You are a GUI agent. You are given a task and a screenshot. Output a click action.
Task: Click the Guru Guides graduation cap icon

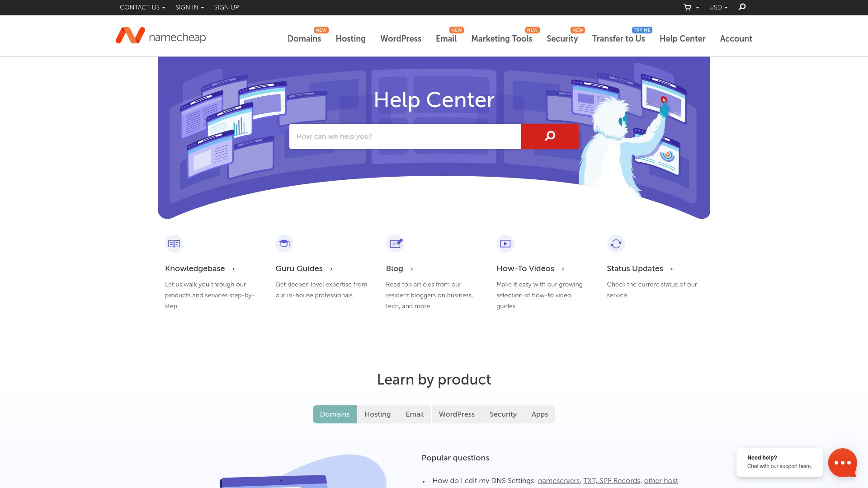coord(284,243)
